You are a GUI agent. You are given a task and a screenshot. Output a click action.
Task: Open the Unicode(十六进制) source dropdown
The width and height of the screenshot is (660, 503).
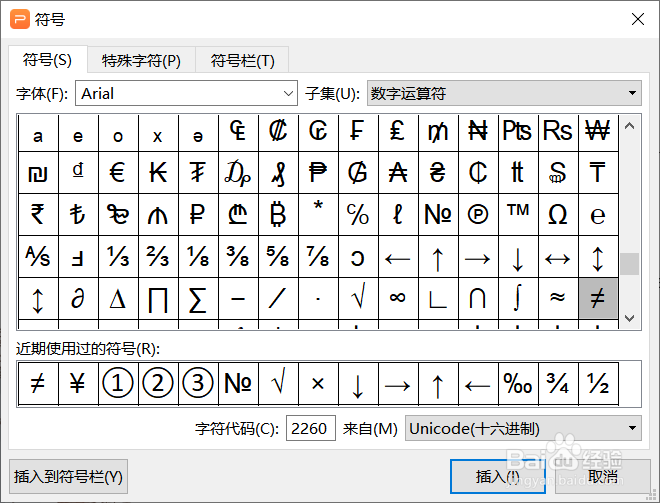click(x=523, y=429)
